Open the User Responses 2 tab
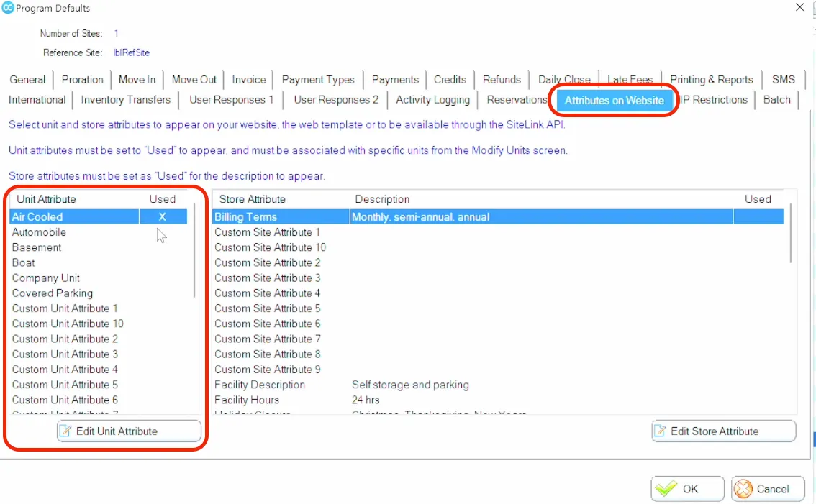 point(335,100)
